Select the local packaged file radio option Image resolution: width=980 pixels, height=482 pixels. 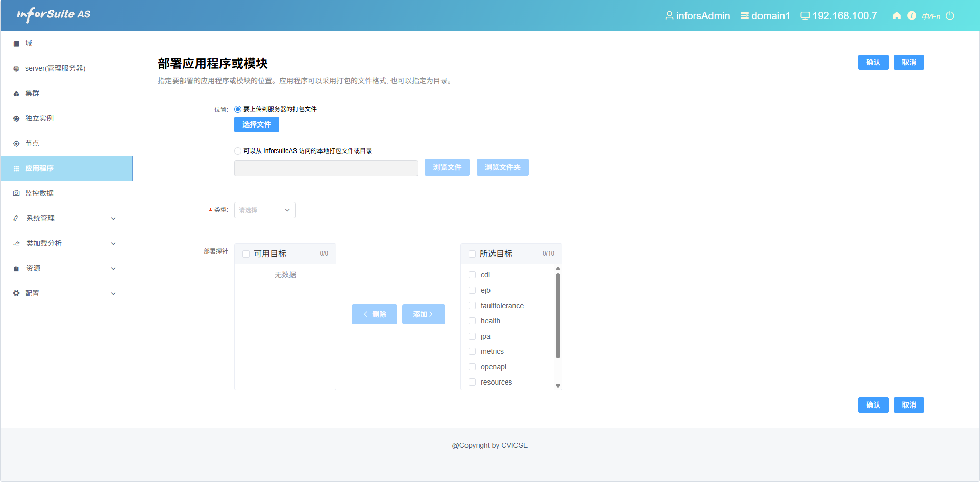coord(238,151)
